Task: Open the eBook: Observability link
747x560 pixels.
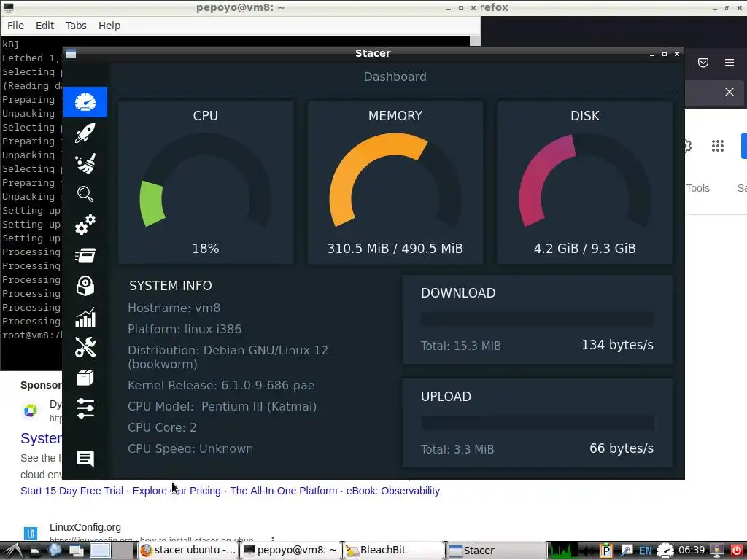Action: click(393, 491)
